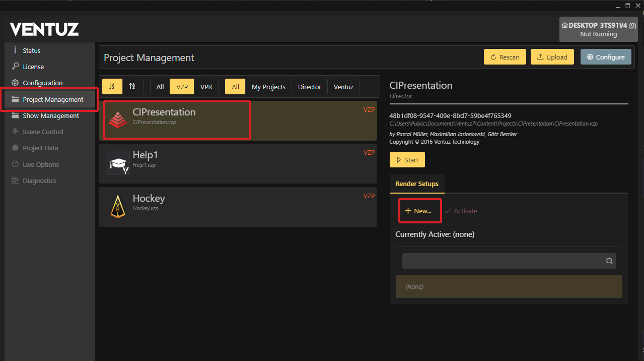Go to Show Management

click(51, 115)
